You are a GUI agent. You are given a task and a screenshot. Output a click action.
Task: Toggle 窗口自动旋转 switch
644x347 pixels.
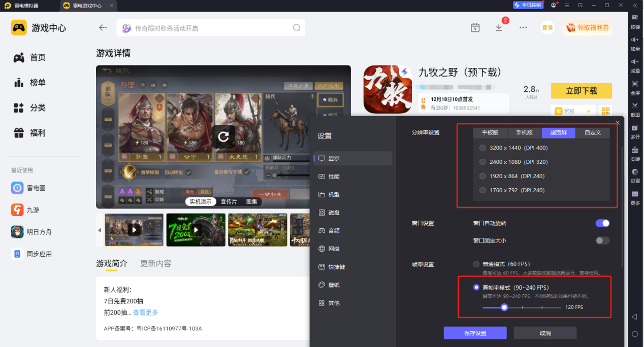(602, 223)
